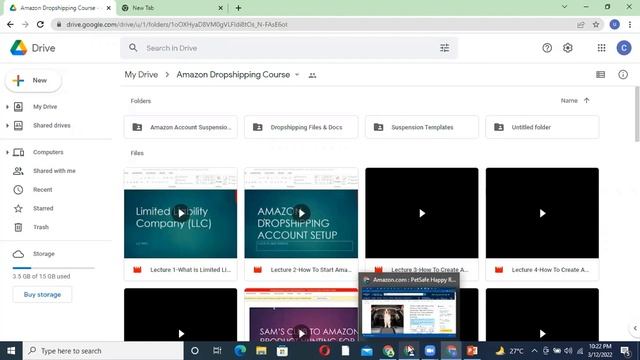The height and width of the screenshot is (360, 640).
Task: Open Drive settings gear
Action: pos(568,48)
